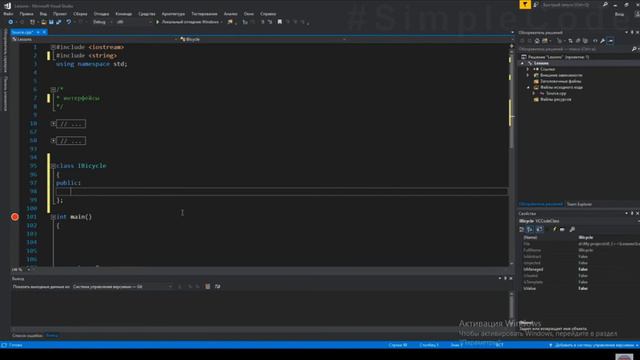Expand the collapsed code region at line 10
This screenshot has width=640, height=360.
pos(53,124)
